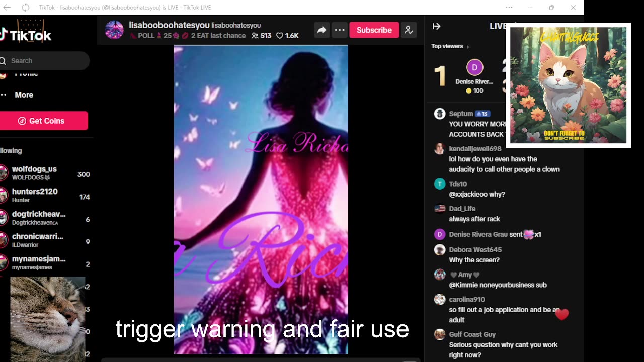
Task: Click Denise River top viewer avatar
Action: [474, 67]
